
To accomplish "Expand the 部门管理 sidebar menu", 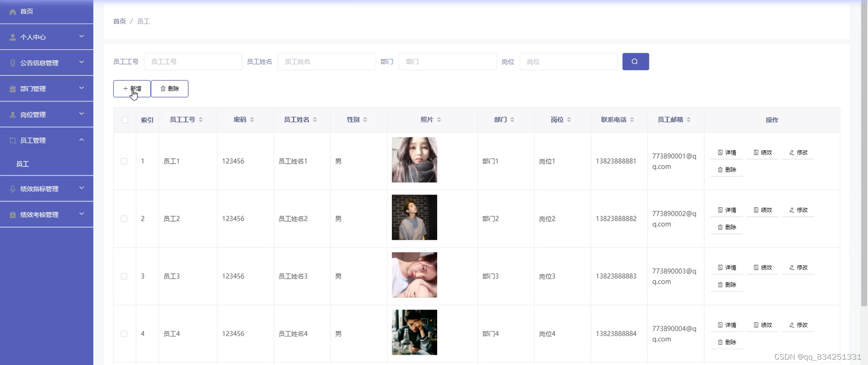I will 47,89.
